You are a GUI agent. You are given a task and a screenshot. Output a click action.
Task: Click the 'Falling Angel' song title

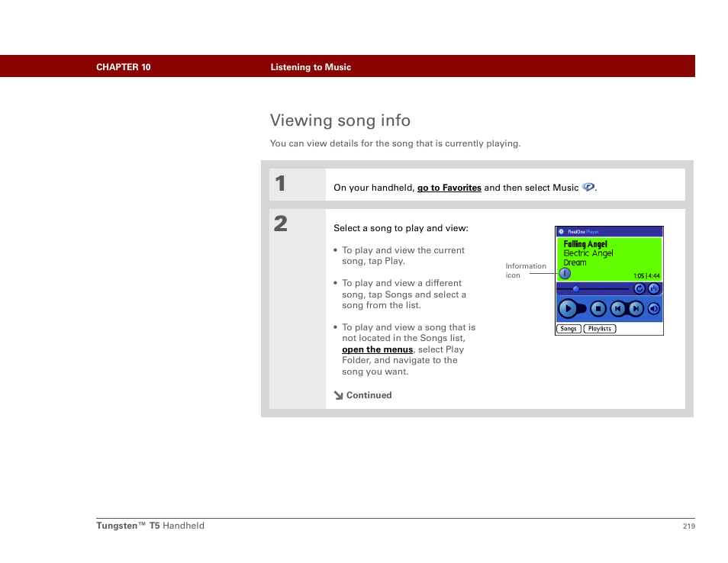[585, 244]
